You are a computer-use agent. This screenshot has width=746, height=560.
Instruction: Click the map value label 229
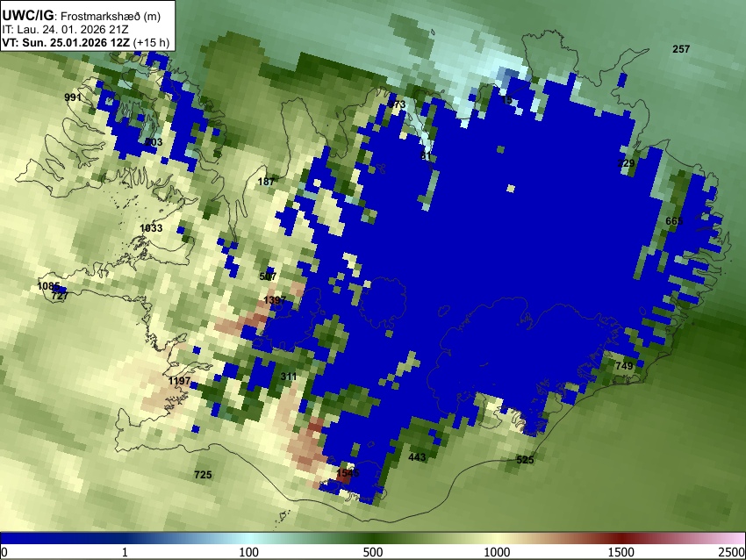click(x=626, y=163)
